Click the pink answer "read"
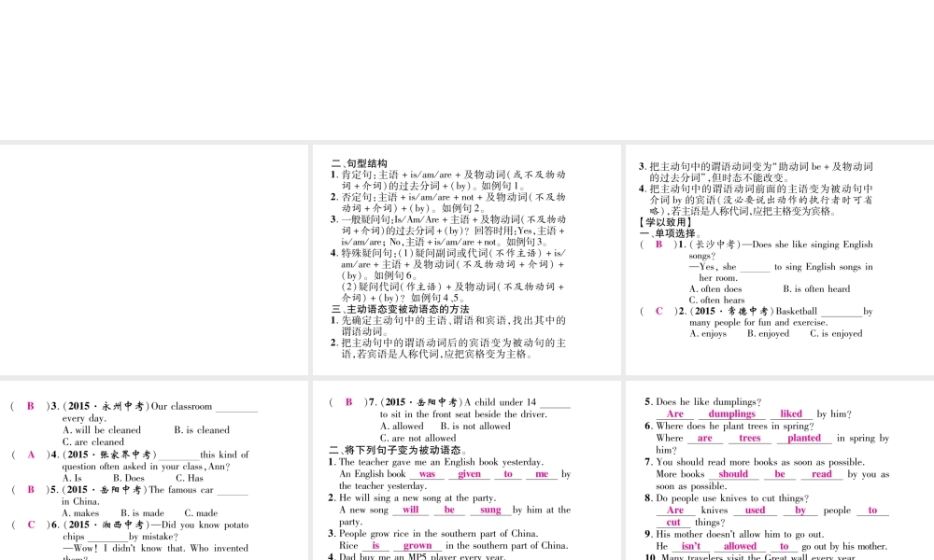Viewport: 934px width, 560px height. point(821,474)
